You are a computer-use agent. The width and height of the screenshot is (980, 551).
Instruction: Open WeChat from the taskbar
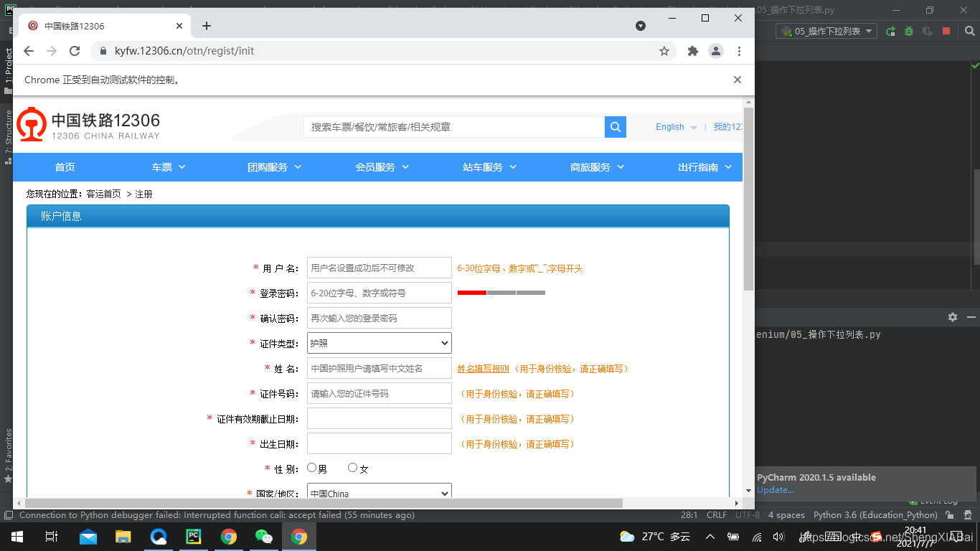point(264,536)
